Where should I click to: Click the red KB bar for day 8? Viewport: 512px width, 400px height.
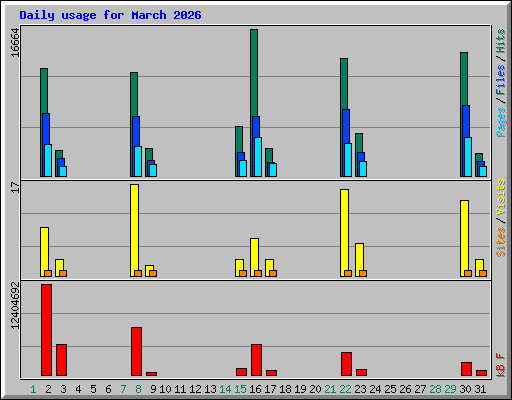[x=136, y=352]
